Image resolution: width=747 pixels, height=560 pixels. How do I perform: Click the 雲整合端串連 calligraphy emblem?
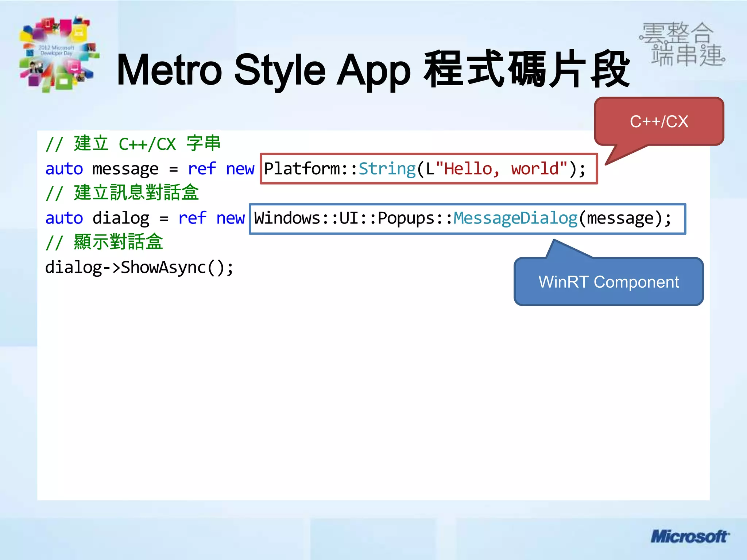[682, 44]
